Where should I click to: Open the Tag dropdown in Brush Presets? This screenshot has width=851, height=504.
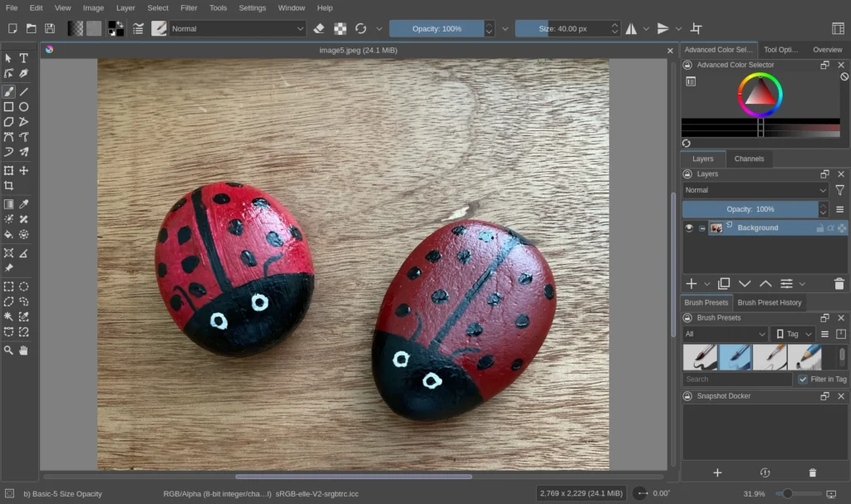click(792, 334)
